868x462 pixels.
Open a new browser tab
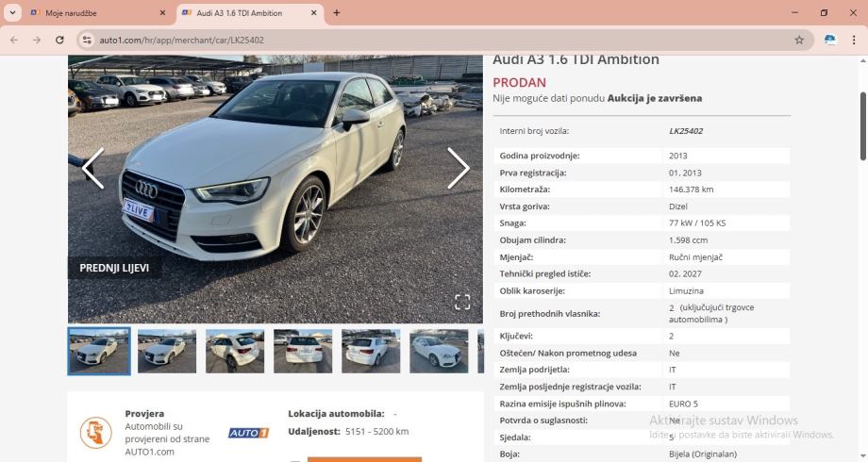(x=336, y=12)
